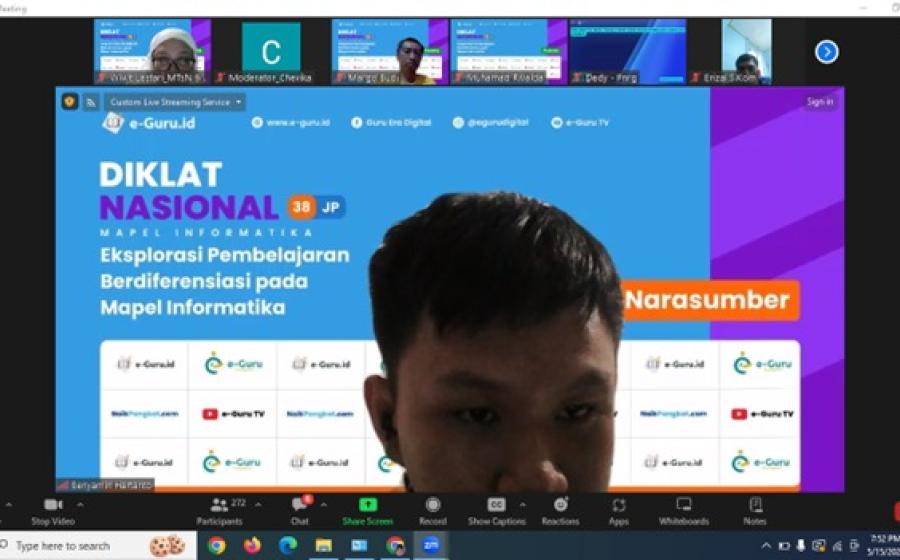Open the Notes icon in toolbar
The width and height of the screenshot is (900, 560).
755,505
